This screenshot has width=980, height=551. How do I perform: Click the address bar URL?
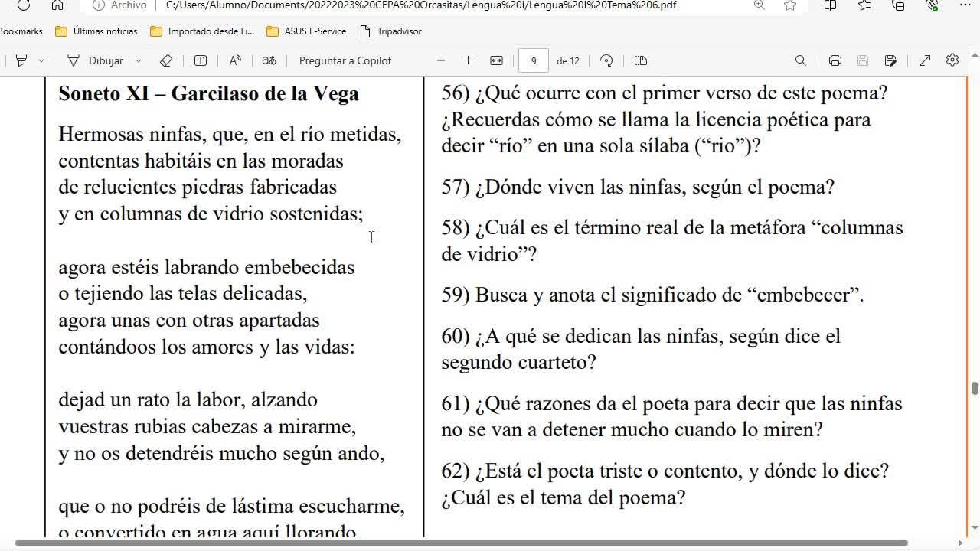[421, 5]
